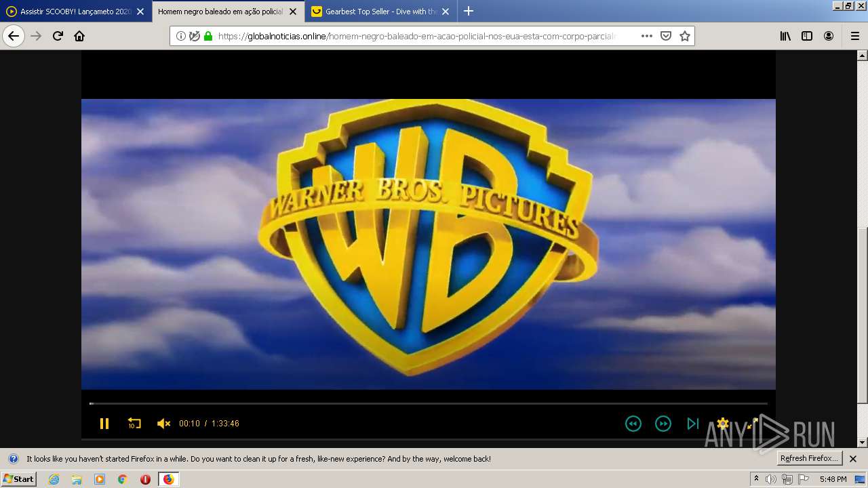Click the video timestamp 00:10 / 1:33:46
The height and width of the screenshot is (488, 868).
point(209,424)
